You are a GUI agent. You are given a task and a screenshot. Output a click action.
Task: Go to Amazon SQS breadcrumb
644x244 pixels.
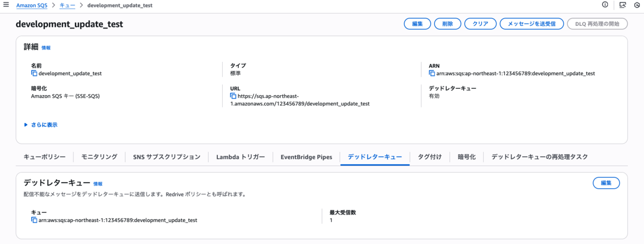point(32,5)
